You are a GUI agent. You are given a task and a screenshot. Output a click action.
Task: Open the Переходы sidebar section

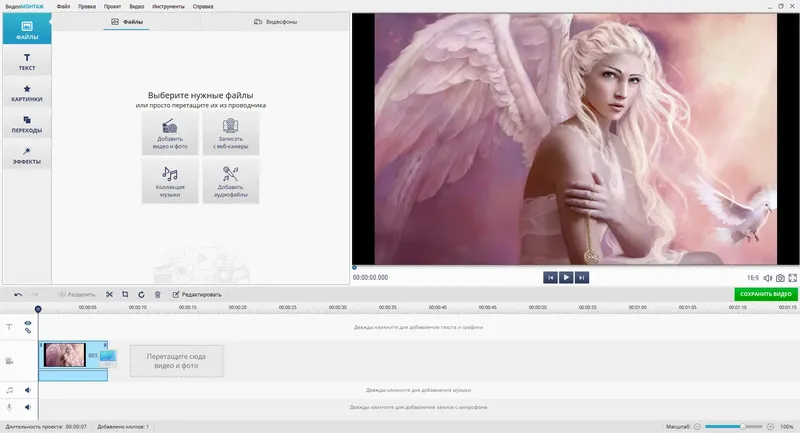coord(27,124)
